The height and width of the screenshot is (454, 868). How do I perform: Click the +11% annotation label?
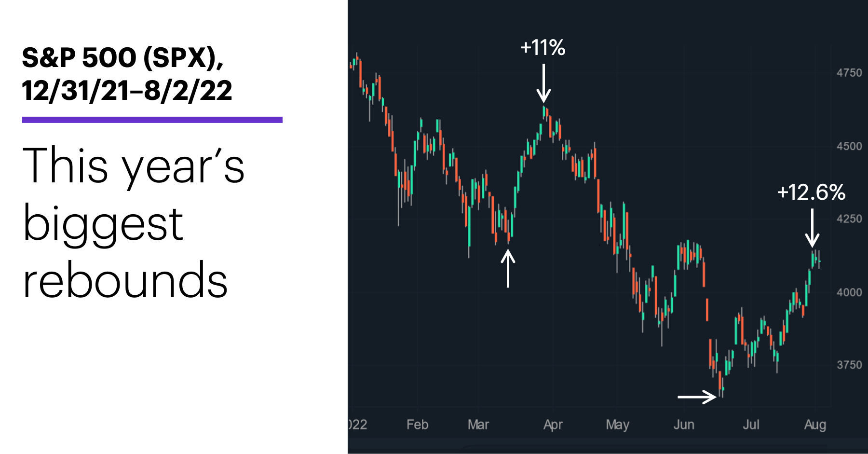pyautogui.click(x=542, y=48)
